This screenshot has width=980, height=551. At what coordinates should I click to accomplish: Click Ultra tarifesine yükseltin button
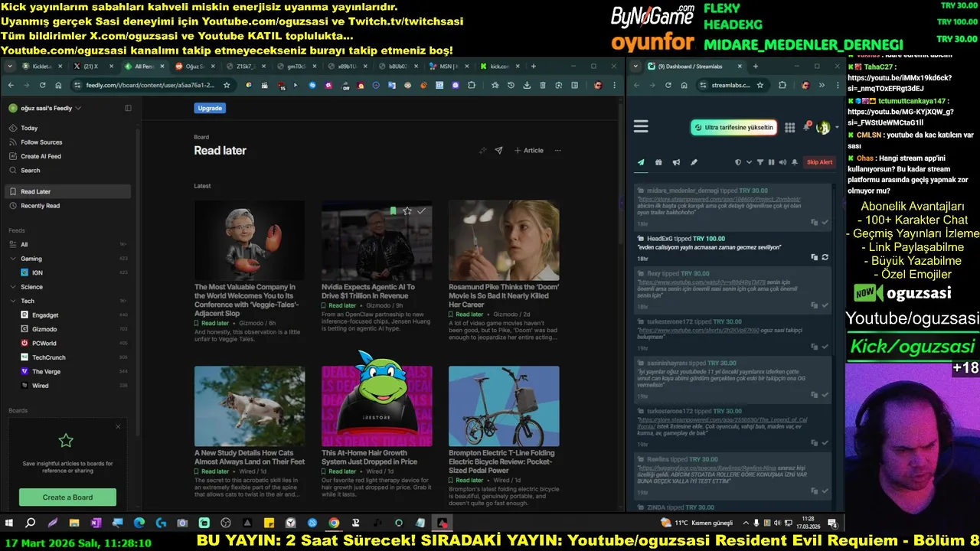point(734,127)
